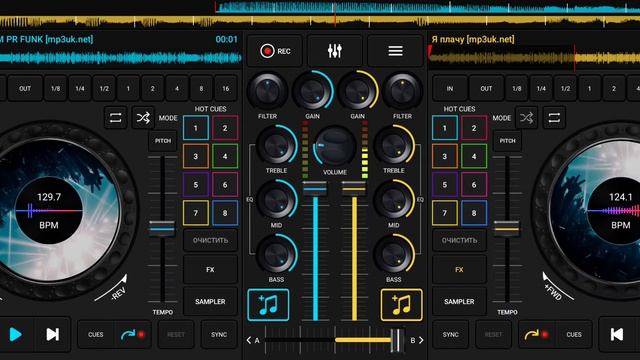This screenshot has height=360, width=640.
Task: Click the blue channel volume fader
Action: coord(315,189)
